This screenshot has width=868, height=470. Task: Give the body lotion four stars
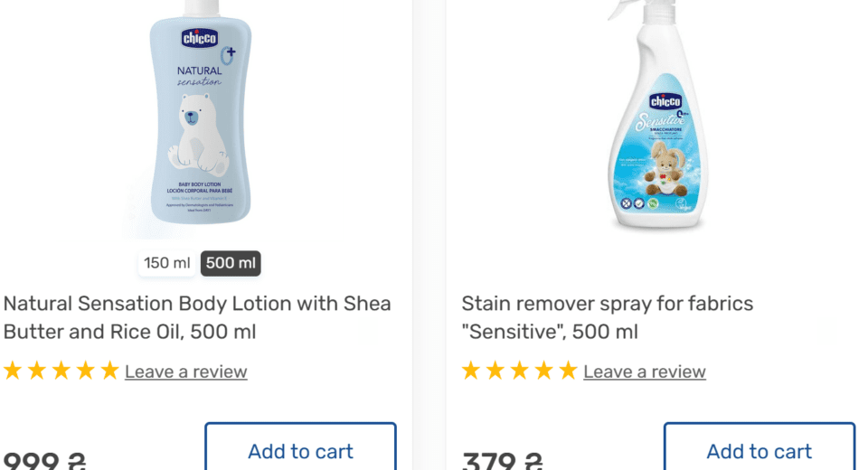86,371
